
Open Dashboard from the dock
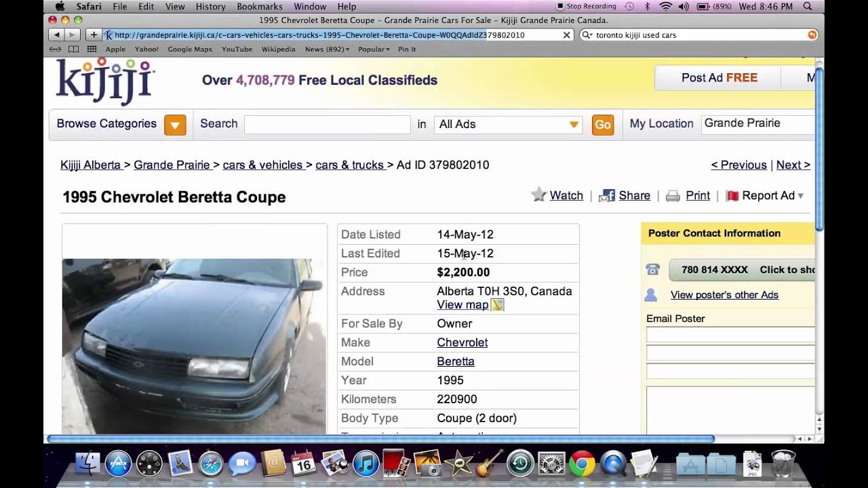[149, 464]
